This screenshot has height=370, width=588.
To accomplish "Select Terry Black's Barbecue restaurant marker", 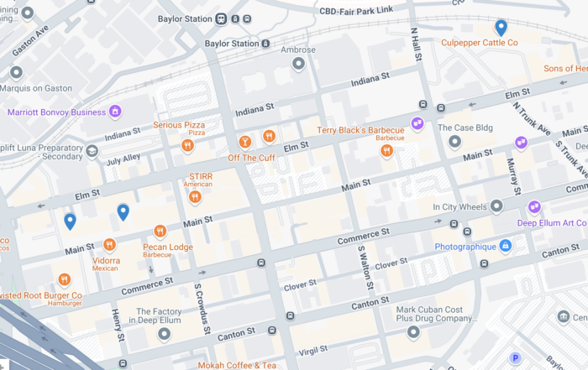I will pos(386,150).
